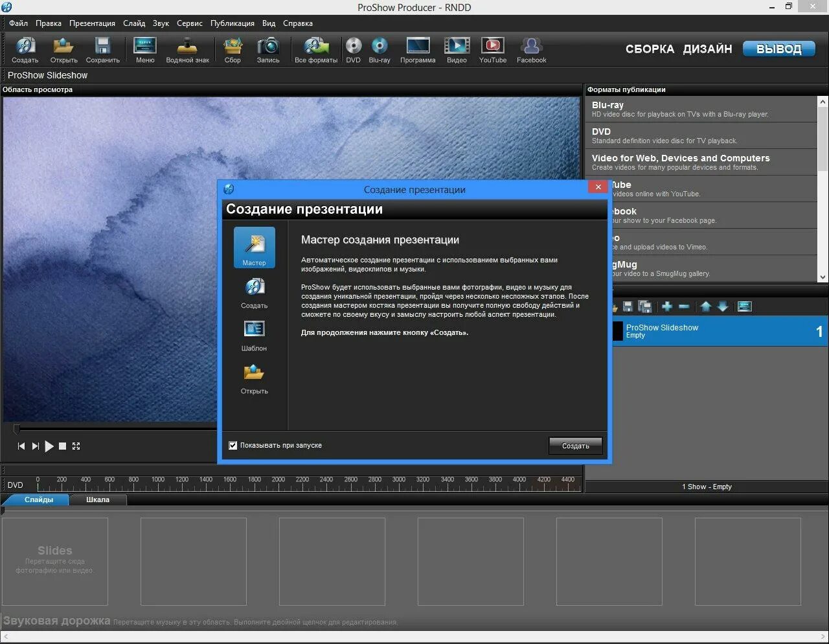Select Создать icon in dialog sidebar
Viewport: 829px width, 644px height.
pos(255,293)
